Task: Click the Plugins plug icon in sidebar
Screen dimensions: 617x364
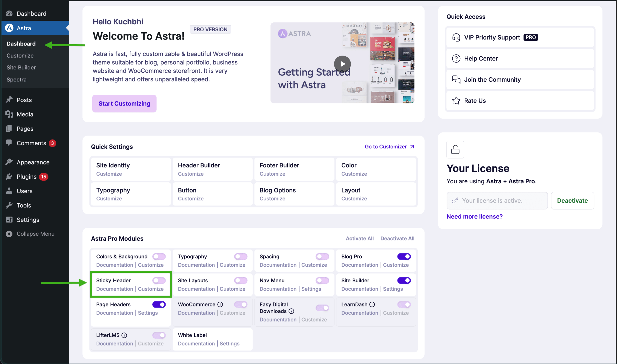Action: (x=9, y=177)
